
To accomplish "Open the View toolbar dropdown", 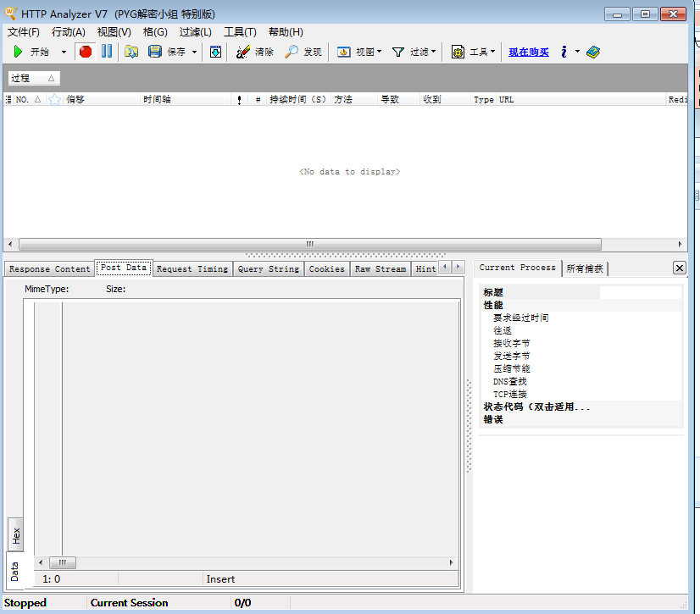I will pos(359,52).
